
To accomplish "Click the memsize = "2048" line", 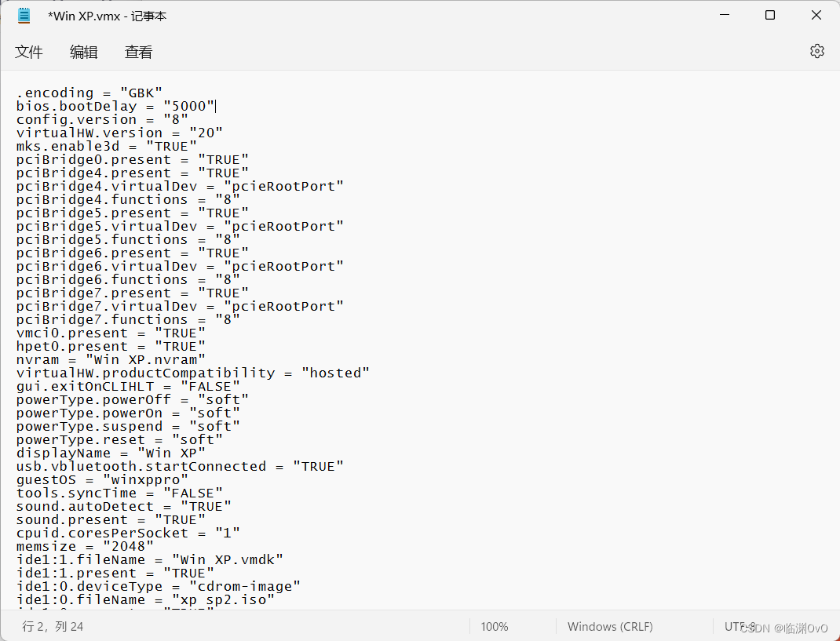I will pos(85,546).
